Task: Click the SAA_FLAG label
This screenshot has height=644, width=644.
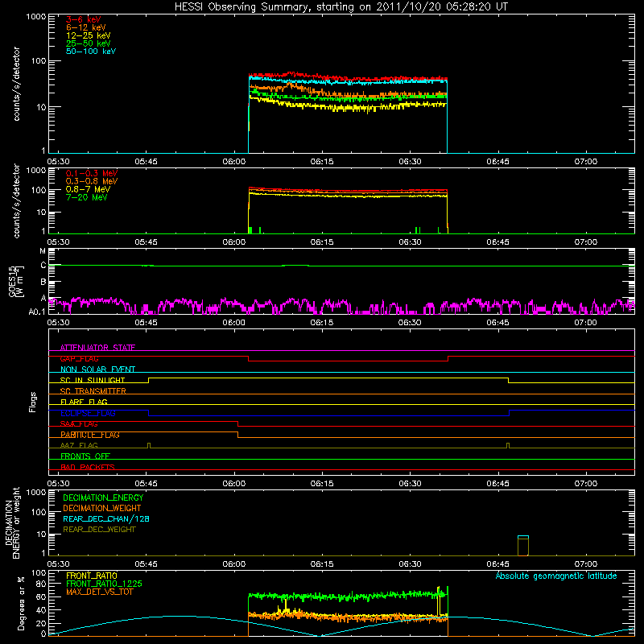Action: [x=79, y=424]
